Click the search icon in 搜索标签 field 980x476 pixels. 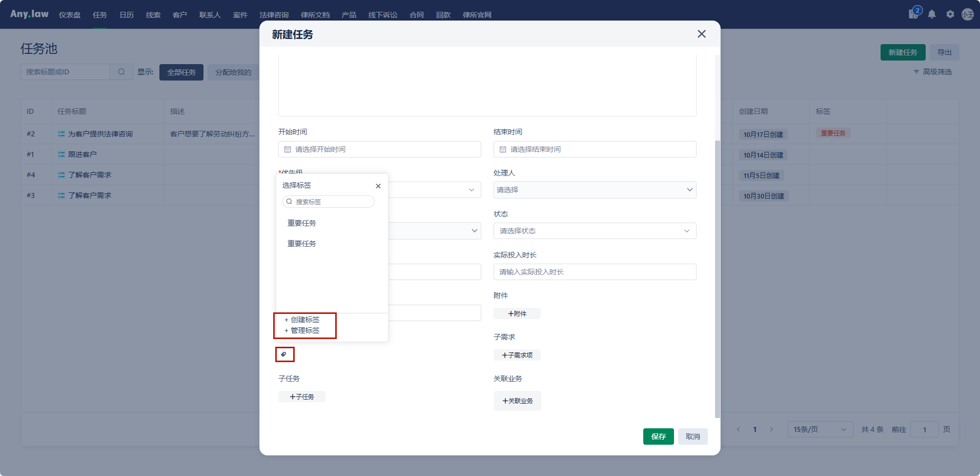coord(289,202)
